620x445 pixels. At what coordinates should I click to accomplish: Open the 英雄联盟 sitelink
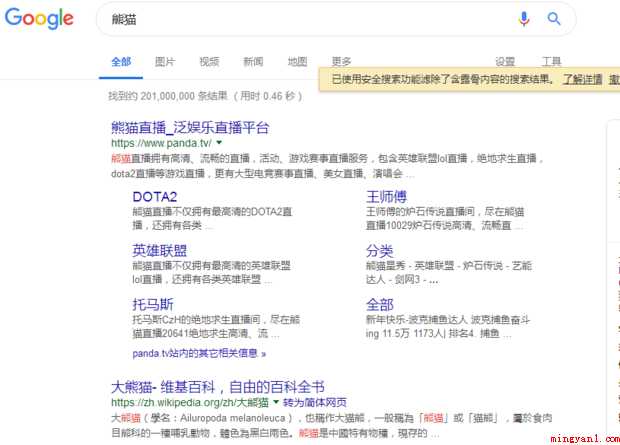pyautogui.click(x=160, y=250)
